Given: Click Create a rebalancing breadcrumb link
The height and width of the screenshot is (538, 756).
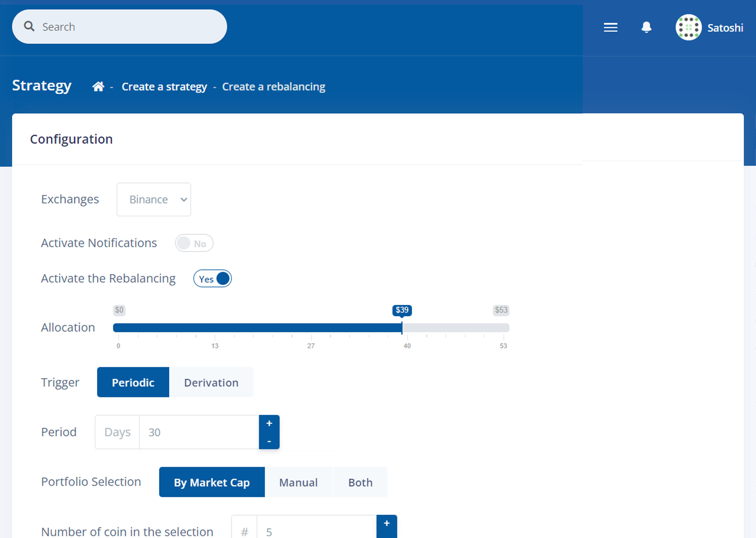Looking at the screenshot, I should (x=274, y=87).
